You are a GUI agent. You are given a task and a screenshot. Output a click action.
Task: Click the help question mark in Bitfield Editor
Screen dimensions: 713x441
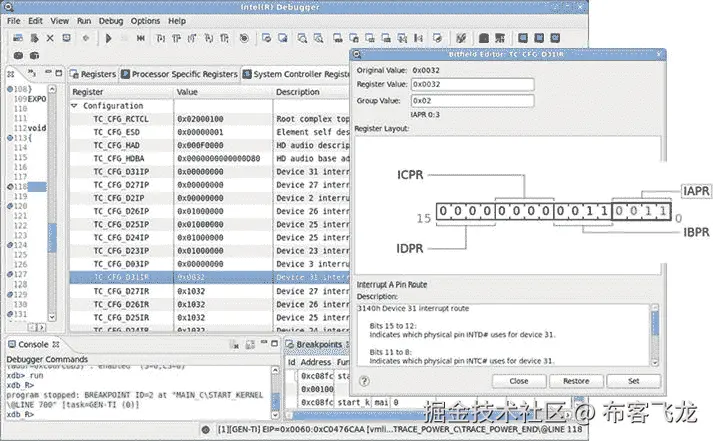click(364, 381)
